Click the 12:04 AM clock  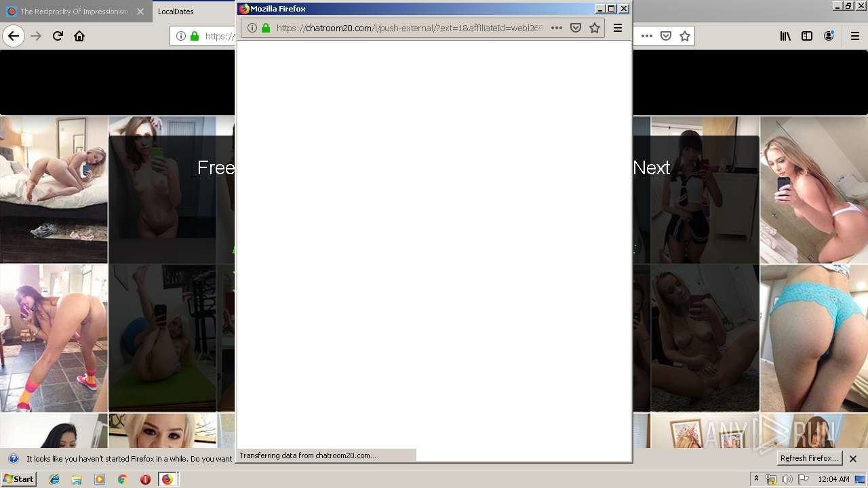point(833,479)
